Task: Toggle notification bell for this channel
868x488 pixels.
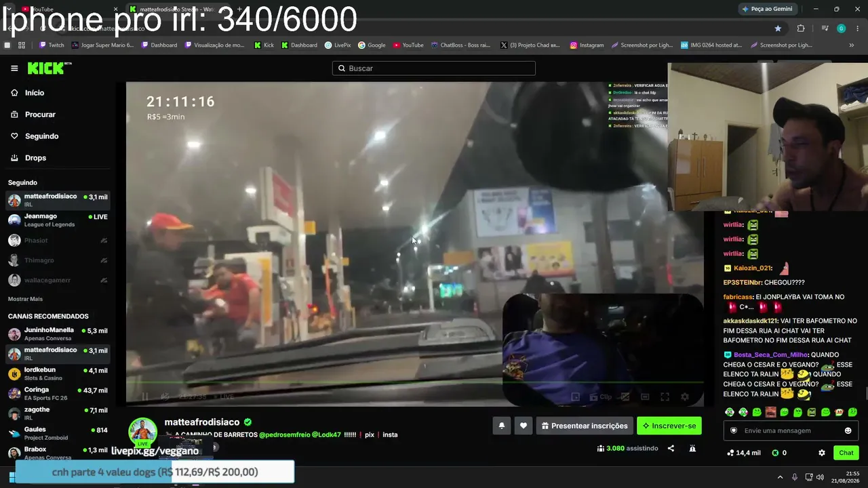Action: click(x=502, y=426)
